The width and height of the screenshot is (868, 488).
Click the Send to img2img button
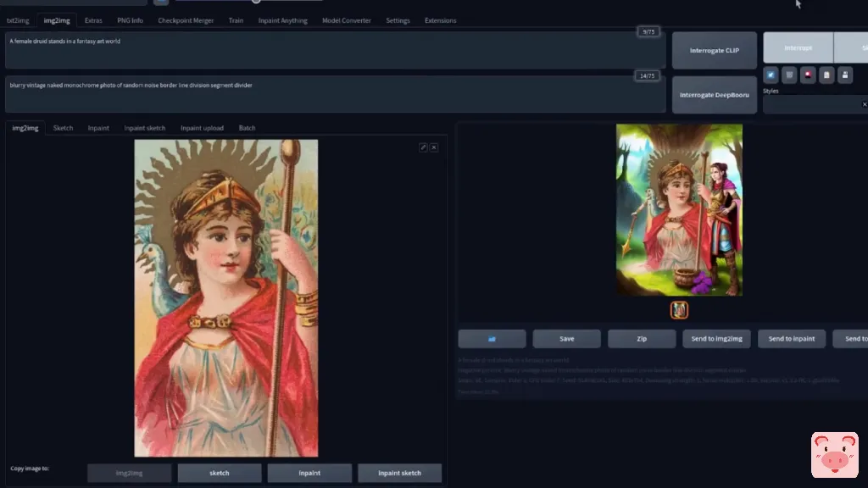pyautogui.click(x=715, y=339)
